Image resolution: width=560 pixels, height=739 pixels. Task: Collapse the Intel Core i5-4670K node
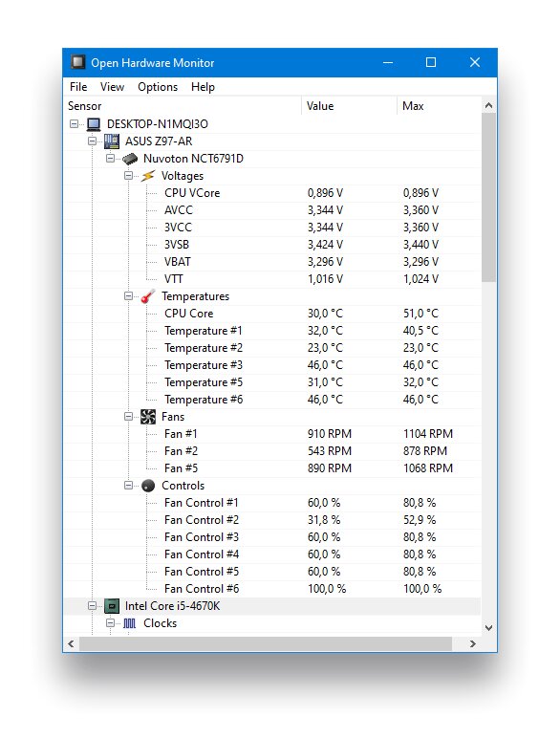[93, 605]
